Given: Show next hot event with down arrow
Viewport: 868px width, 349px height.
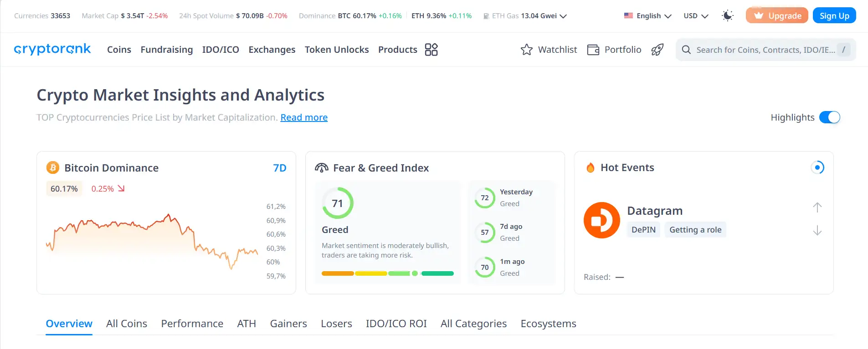Looking at the screenshot, I should [817, 231].
